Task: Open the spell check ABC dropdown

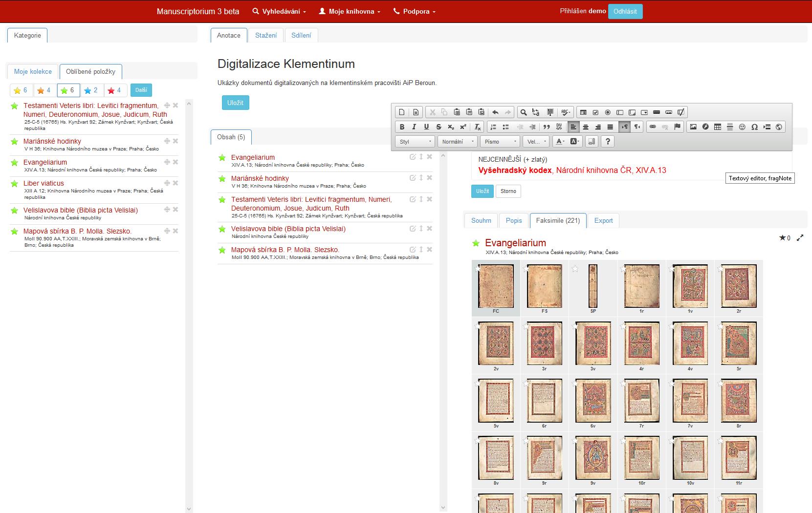Action: [566, 112]
